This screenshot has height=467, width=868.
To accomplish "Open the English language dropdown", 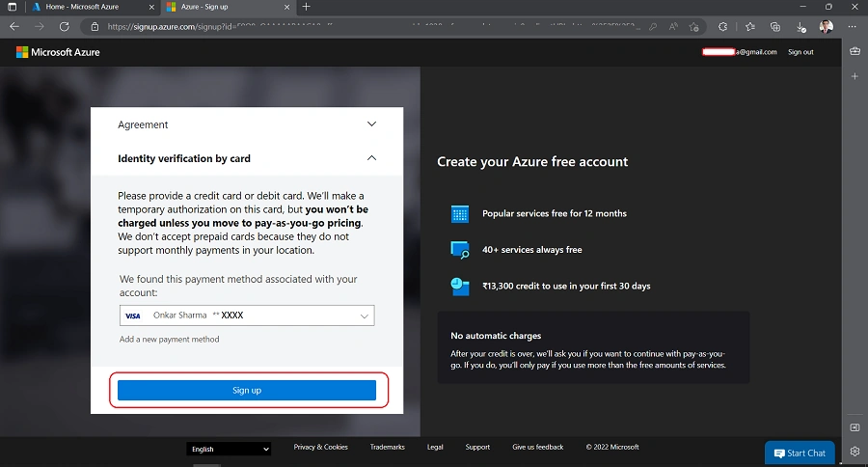I will (x=229, y=449).
